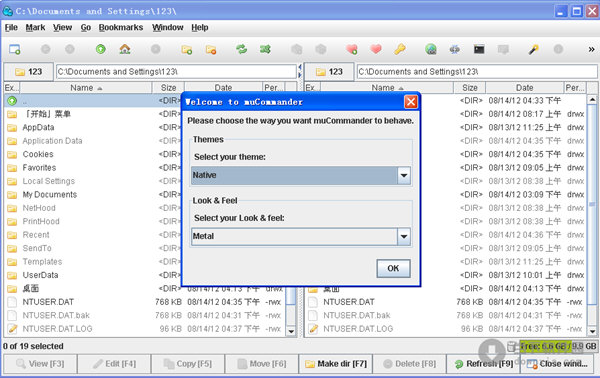Screen dimensions: 600x378
Task: Confirm welcome dialog with OK
Action: (x=393, y=268)
